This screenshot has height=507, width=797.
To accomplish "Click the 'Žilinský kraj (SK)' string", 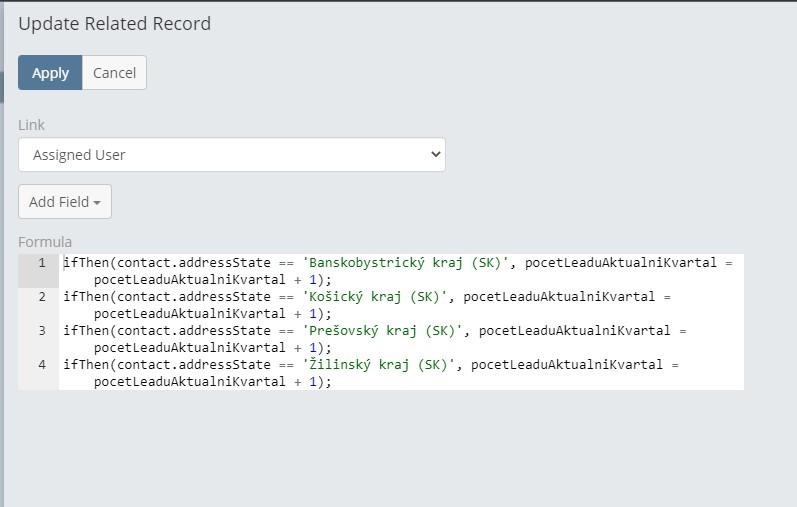I will (379, 365).
